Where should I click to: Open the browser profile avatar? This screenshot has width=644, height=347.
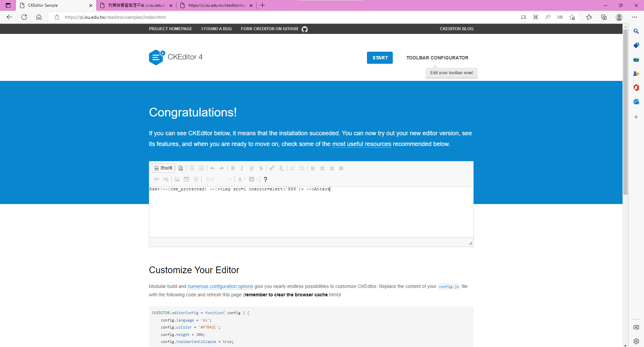coord(619,17)
